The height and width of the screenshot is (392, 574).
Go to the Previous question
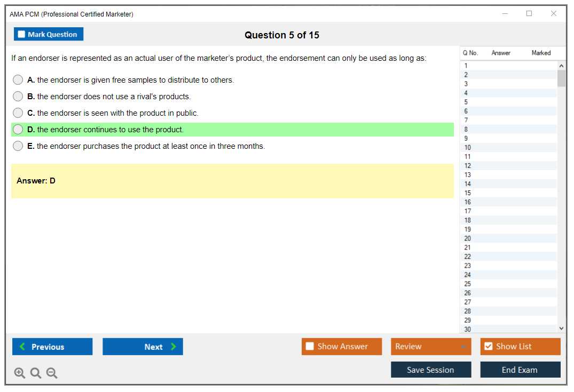tap(52, 347)
